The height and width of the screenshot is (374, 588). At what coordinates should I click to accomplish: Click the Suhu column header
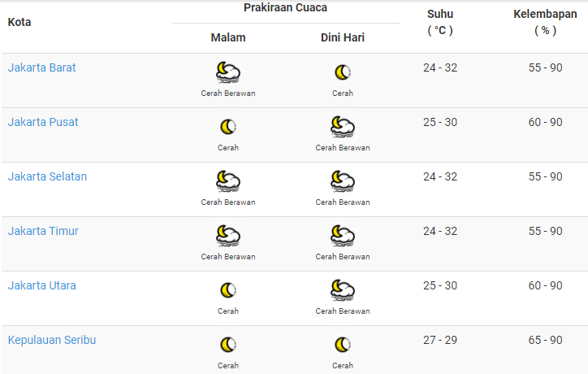[440, 22]
